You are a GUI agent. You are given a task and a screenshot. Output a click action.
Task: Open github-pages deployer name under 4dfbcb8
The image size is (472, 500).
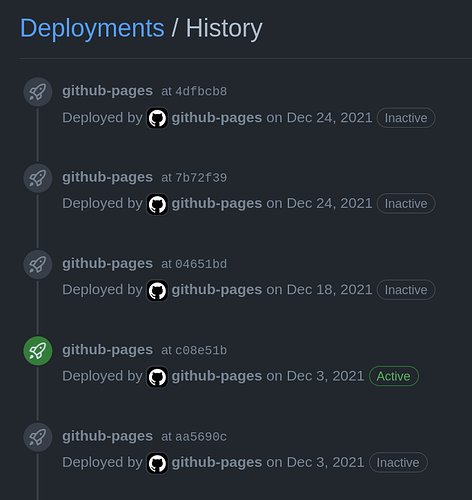click(217, 118)
